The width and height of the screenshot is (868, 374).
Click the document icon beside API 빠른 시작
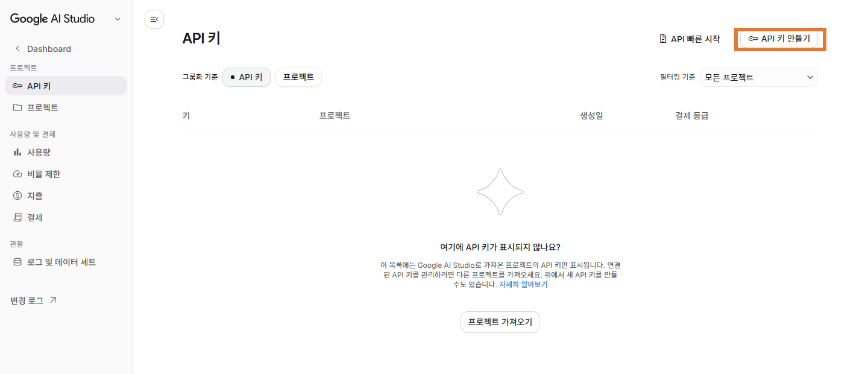point(663,39)
